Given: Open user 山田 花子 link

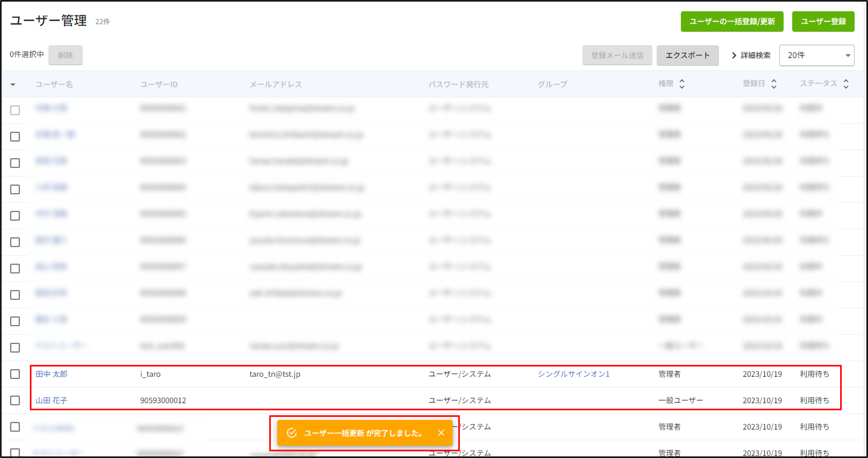Looking at the screenshot, I should click(x=52, y=400).
